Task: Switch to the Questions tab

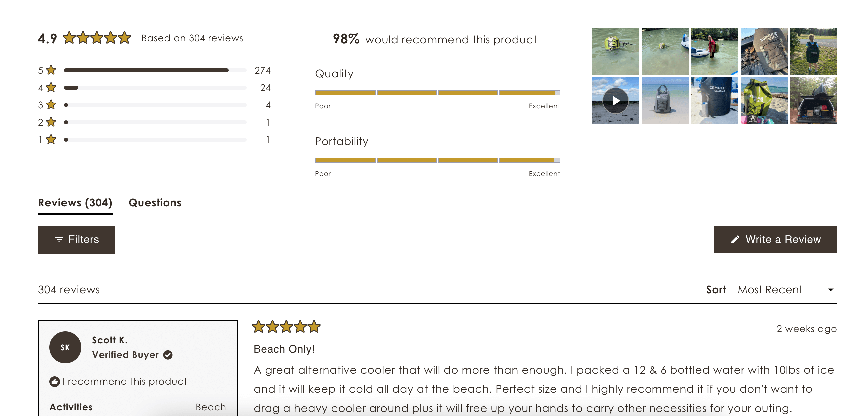Action: 155,203
